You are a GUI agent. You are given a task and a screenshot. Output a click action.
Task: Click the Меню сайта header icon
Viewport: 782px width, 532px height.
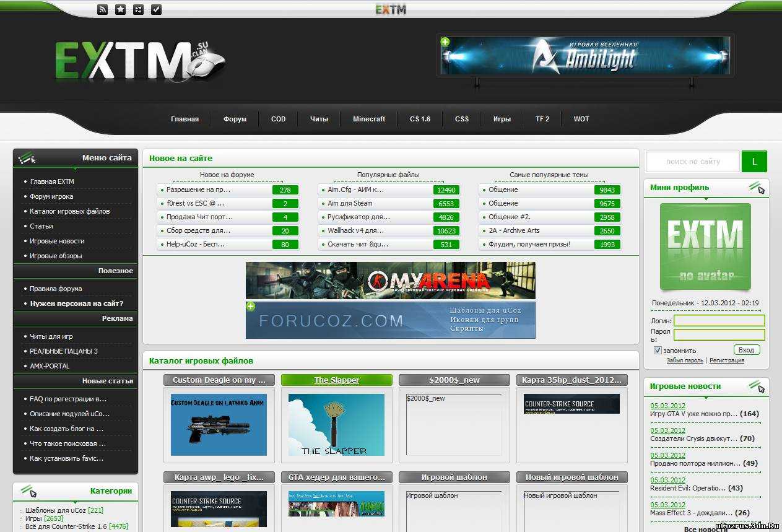click(27, 158)
